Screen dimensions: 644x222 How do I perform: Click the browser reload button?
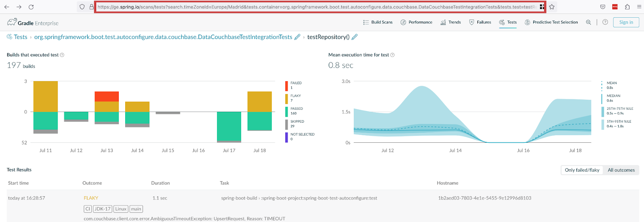[x=31, y=7]
